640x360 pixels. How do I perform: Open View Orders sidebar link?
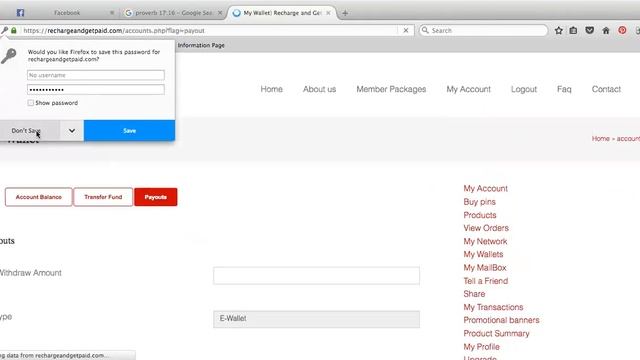pos(486,228)
